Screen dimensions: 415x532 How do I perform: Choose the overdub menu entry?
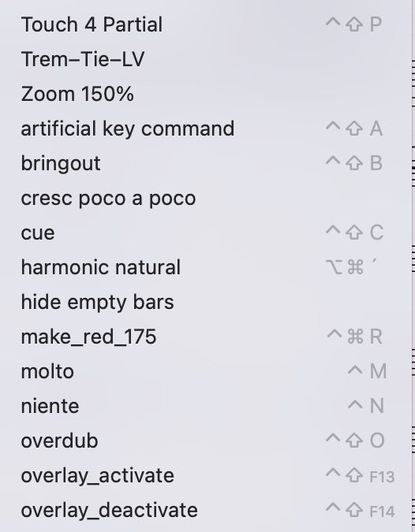(205, 441)
